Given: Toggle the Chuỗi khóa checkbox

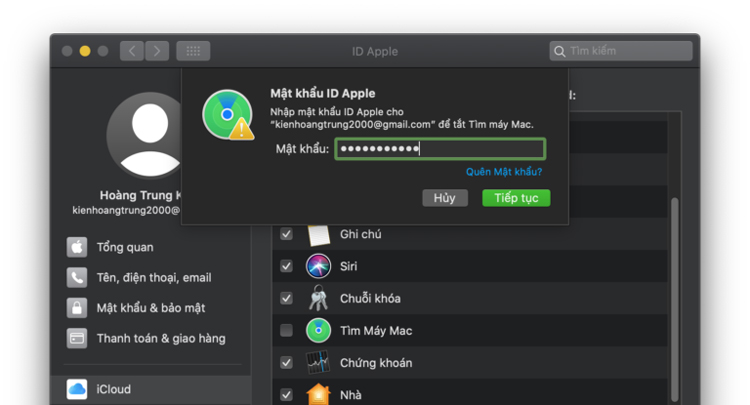Looking at the screenshot, I should pos(287,298).
